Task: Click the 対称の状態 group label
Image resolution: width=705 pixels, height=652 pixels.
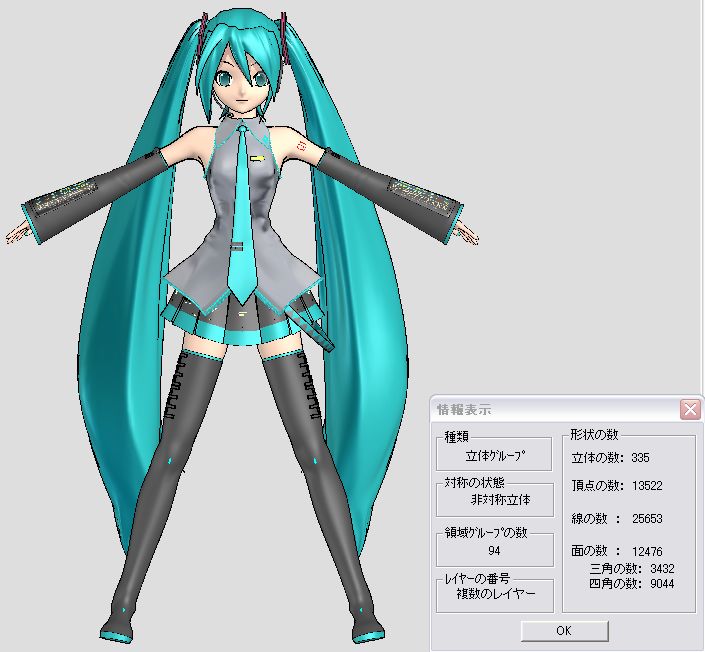Action: 475,482
